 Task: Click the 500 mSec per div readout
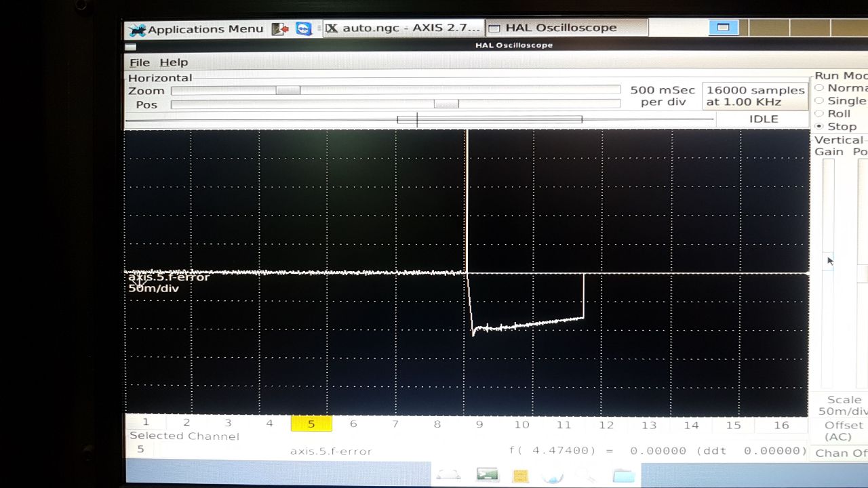[x=663, y=96]
